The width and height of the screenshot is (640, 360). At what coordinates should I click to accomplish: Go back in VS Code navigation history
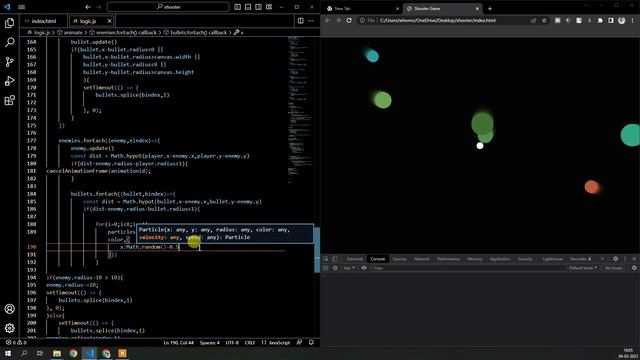[x=88, y=7]
